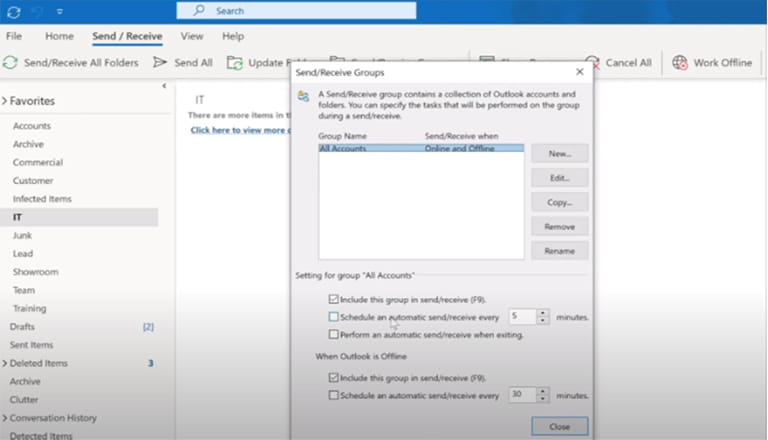
Task: Select the Infected Items folder
Action: point(42,198)
